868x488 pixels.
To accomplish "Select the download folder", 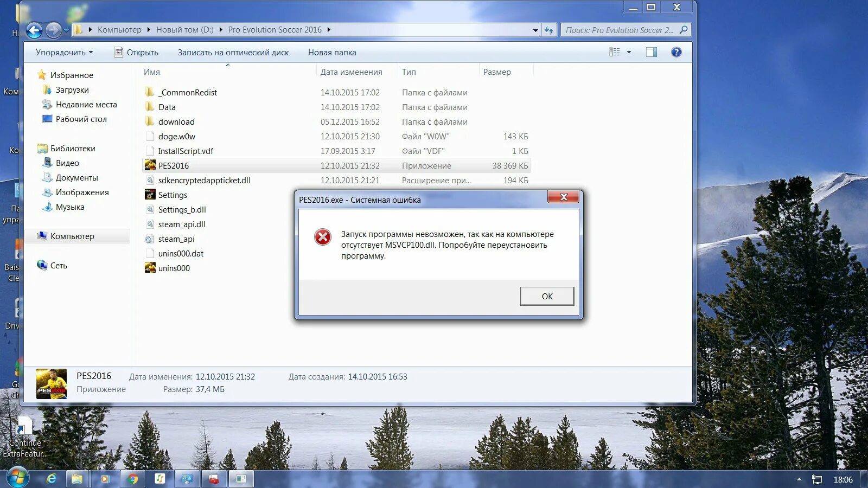I will [x=176, y=122].
